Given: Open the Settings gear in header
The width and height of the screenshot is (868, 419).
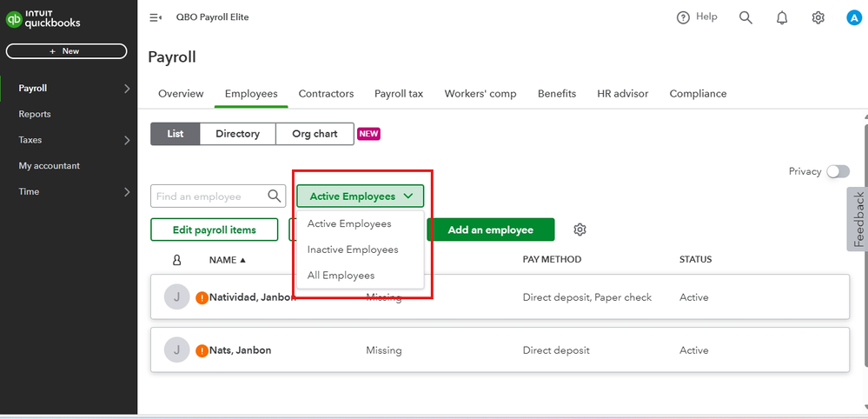Looking at the screenshot, I should 818,17.
